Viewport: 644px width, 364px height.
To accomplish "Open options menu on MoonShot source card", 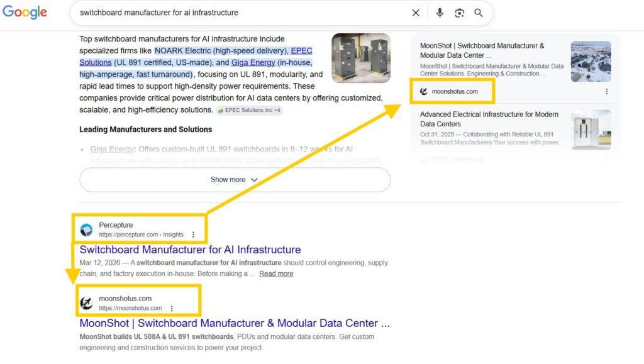I will click(607, 92).
